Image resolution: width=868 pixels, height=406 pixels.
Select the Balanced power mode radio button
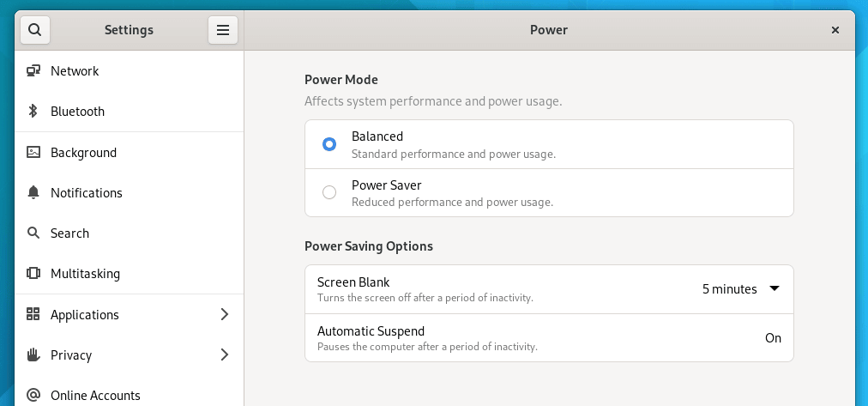[x=329, y=144]
